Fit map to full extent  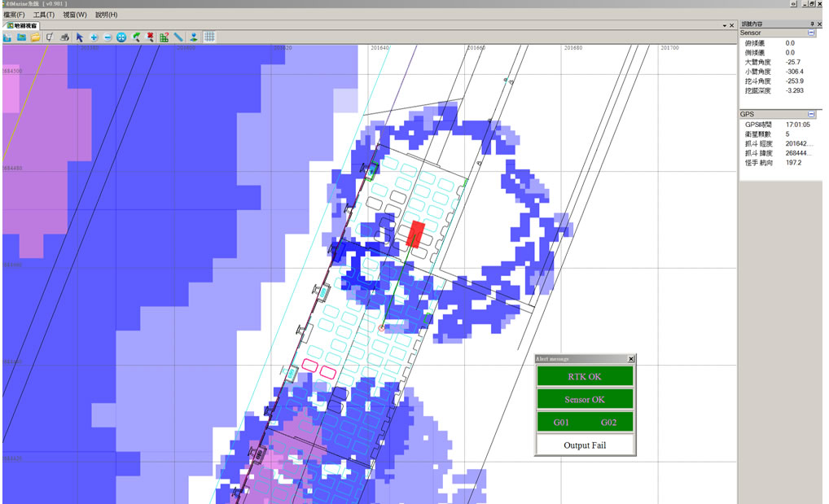[x=121, y=37]
